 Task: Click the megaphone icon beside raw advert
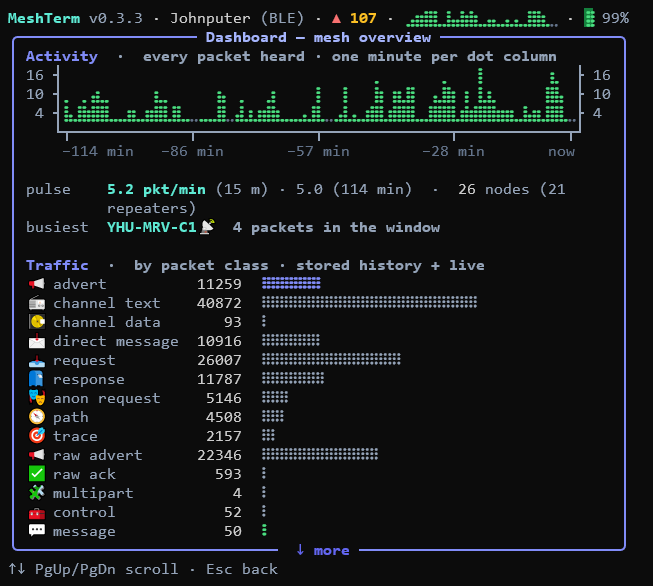[37, 455]
